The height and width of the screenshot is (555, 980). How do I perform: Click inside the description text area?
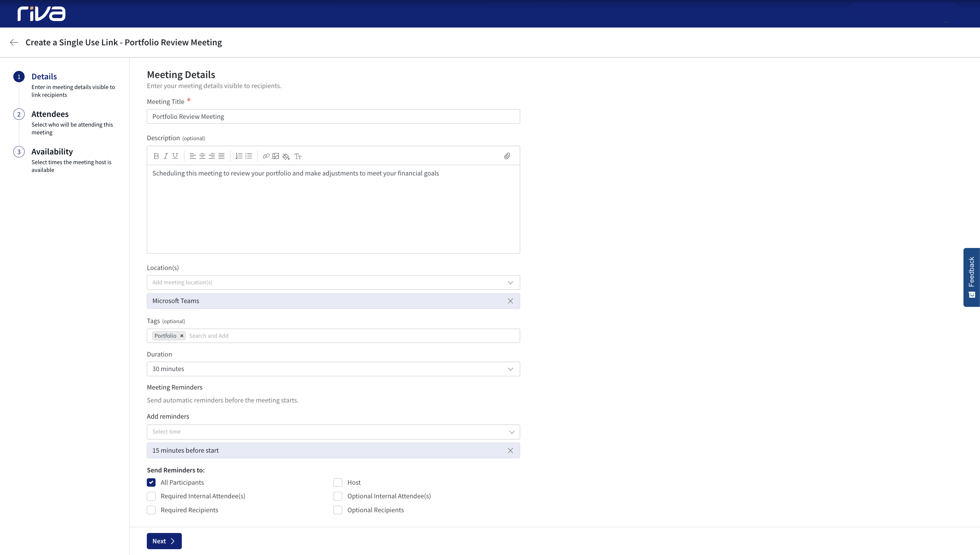point(333,209)
